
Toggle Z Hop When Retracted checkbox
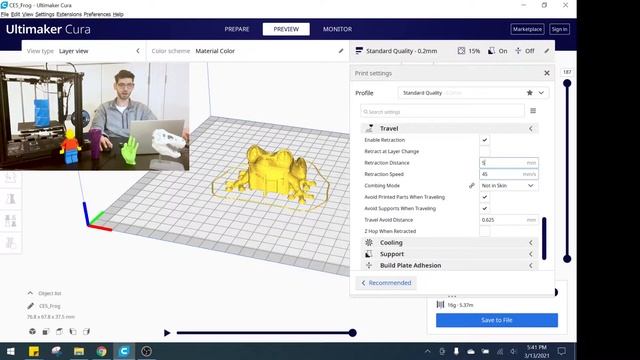tap(484, 231)
